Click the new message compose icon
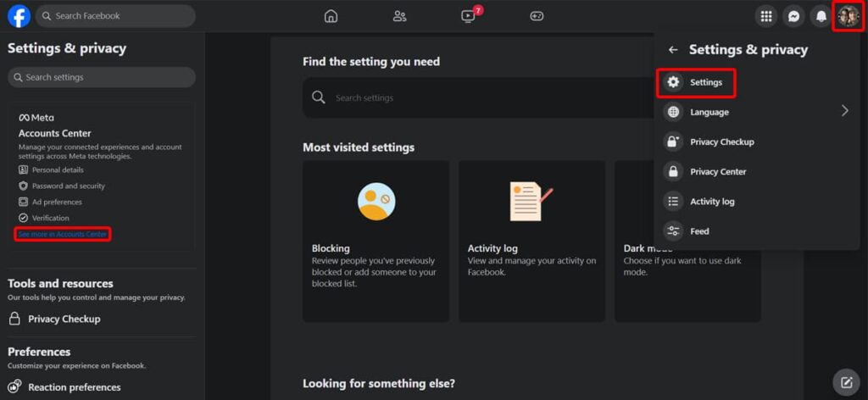This screenshot has height=400, width=868. point(845,381)
